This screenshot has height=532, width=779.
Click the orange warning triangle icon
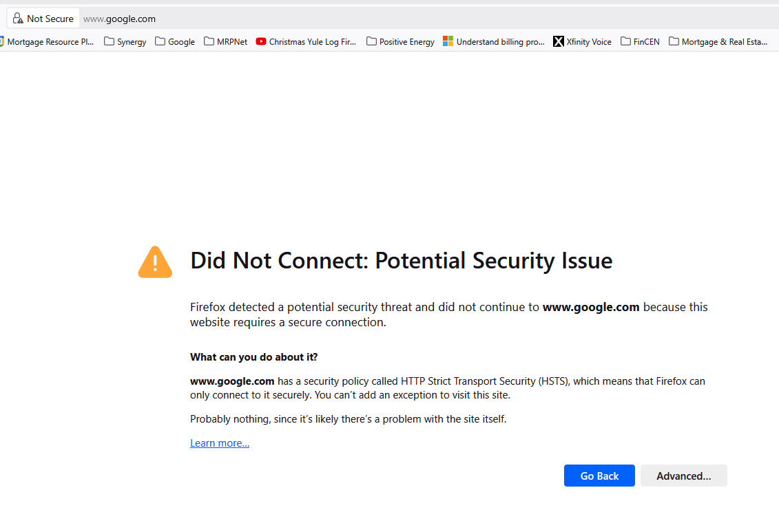(x=155, y=262)
